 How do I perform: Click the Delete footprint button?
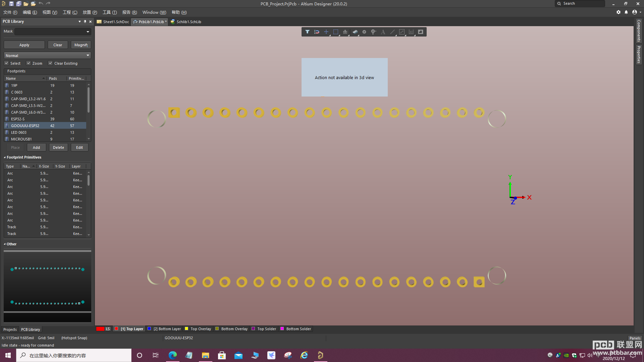pyautogui.click(x=58, y=147)
